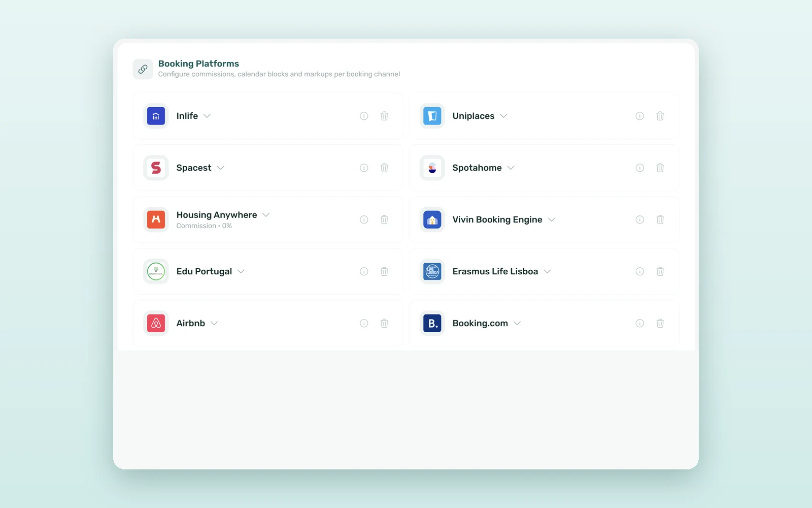This screenshot has width=812, height=508.
Task: Show info for Spacest
Action: 364,168
